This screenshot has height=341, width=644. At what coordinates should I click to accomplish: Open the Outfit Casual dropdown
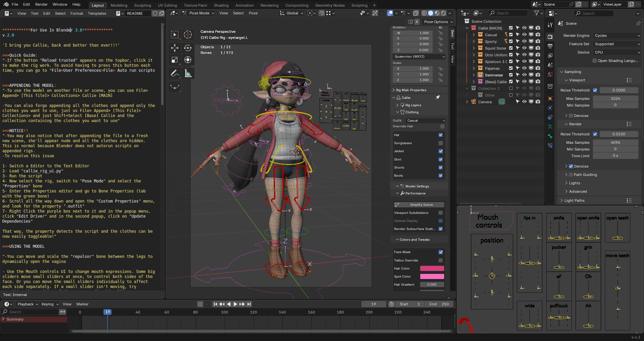[426, 120]
